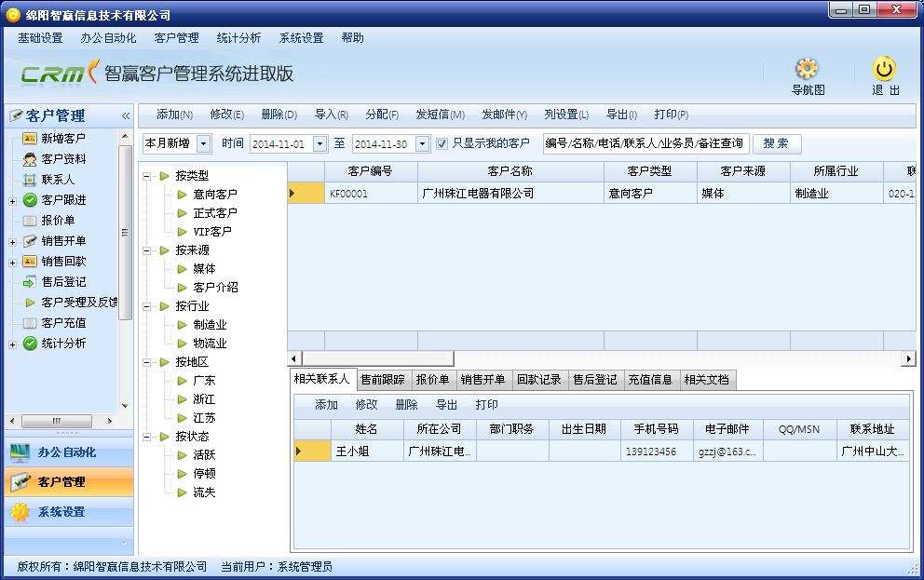Switch to 系统设置 module panel
This screenshot has width=924, height=580.
69,512
